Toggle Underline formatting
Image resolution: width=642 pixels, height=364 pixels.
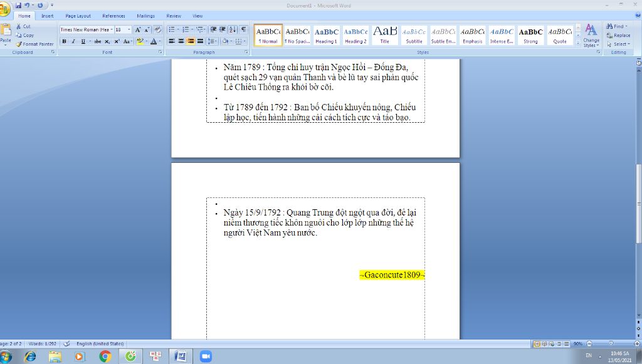83,41
